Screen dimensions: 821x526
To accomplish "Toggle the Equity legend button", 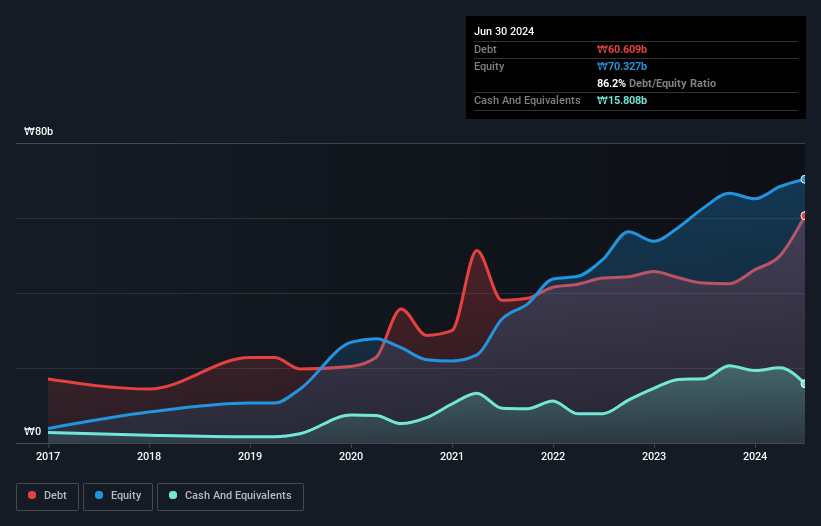I will coord(118,496).
